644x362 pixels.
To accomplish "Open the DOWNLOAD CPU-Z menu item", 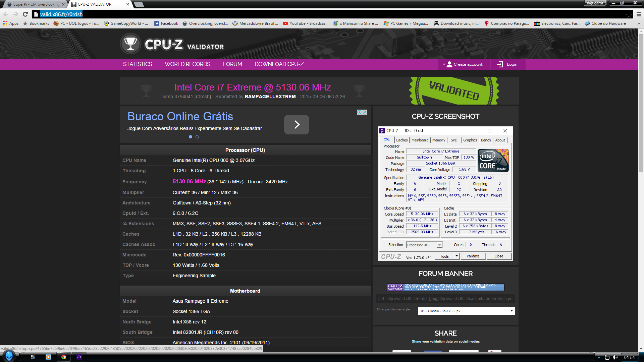I will 279,64.
